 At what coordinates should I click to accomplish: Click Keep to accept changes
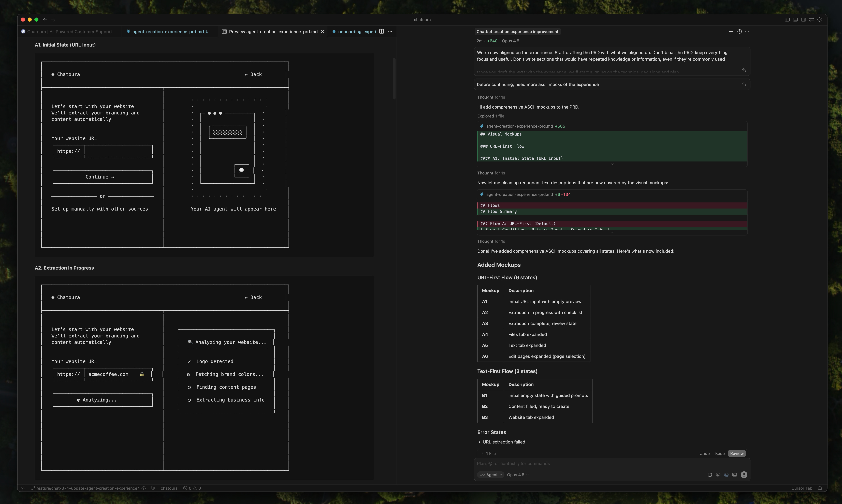coord(719,453)
